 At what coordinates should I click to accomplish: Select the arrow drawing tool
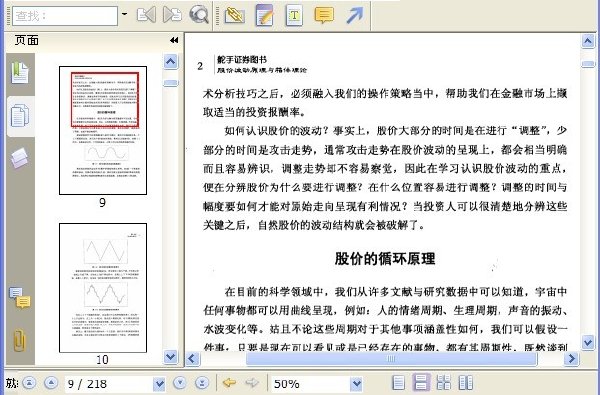tap(355, 15)
